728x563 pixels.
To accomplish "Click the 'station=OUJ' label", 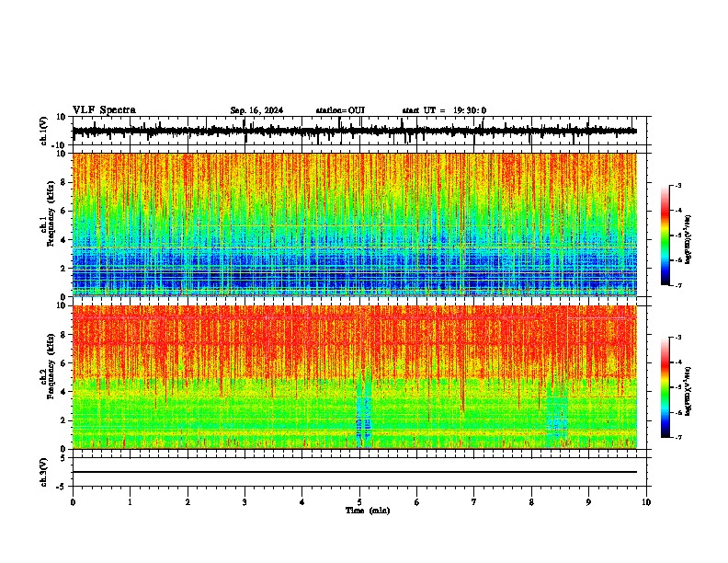I will click(x=340, y=110).
